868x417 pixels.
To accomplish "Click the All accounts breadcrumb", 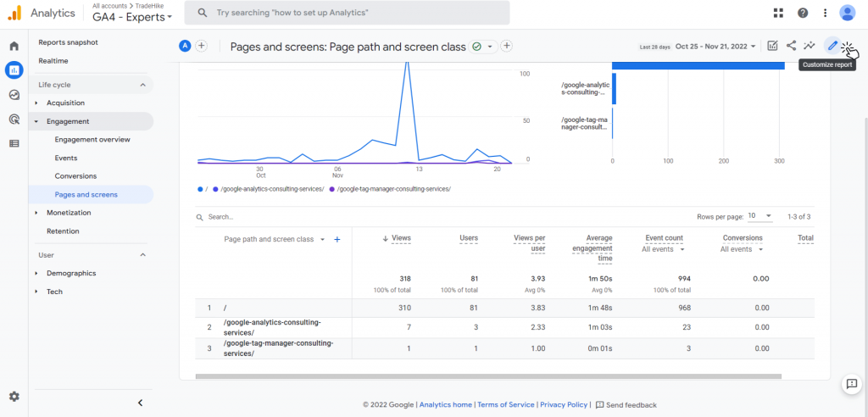I will (x=109, y=6).
